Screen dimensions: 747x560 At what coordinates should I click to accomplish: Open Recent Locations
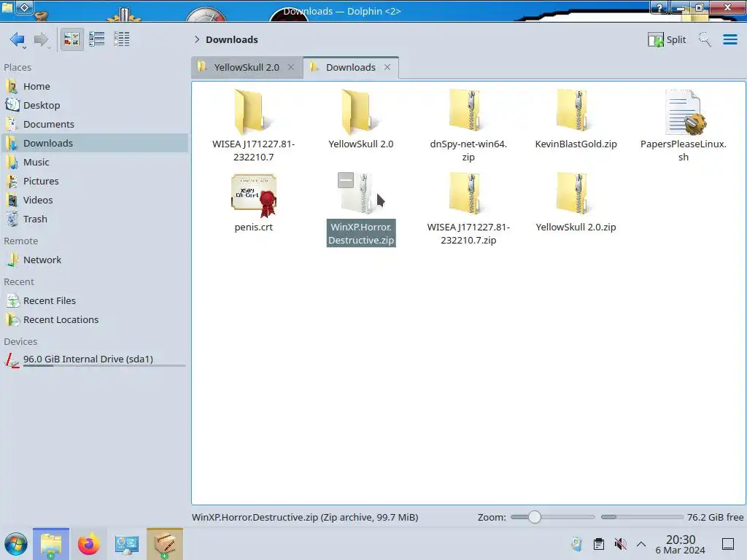click(x=94, y=319)
